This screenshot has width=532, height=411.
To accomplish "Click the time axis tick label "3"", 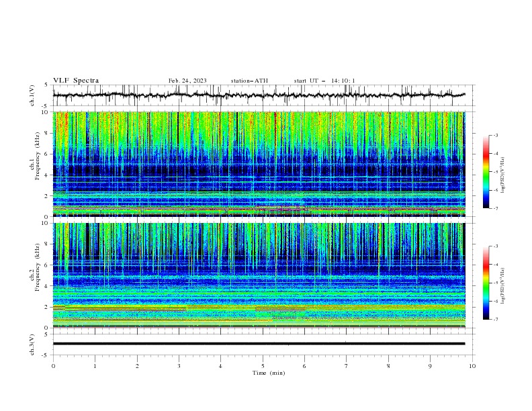I will coord(179,366).
